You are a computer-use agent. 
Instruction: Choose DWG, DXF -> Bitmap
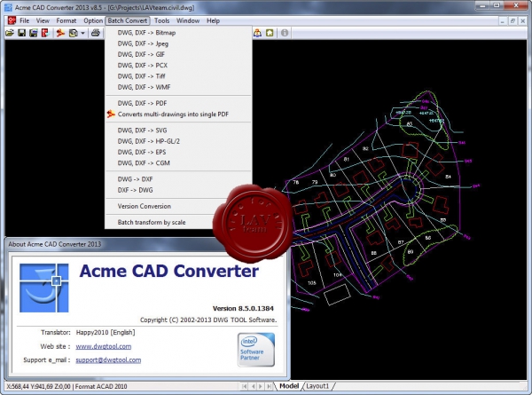(178, 33)
